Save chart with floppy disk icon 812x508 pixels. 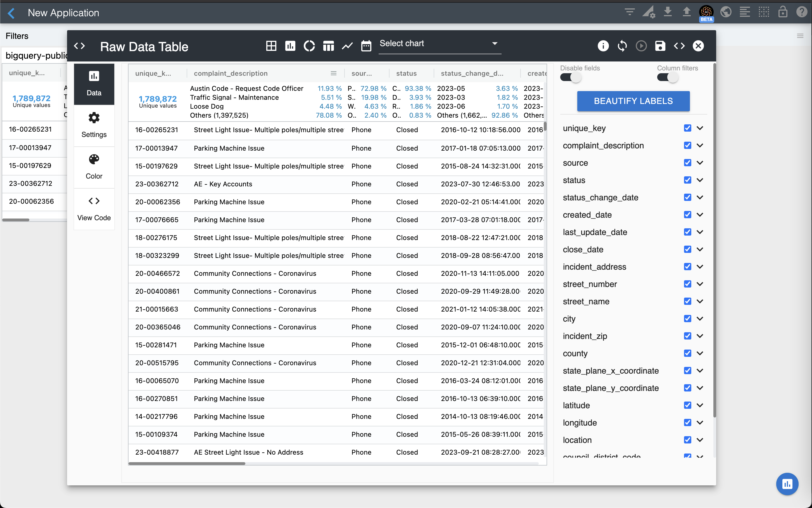coord(660,46)
